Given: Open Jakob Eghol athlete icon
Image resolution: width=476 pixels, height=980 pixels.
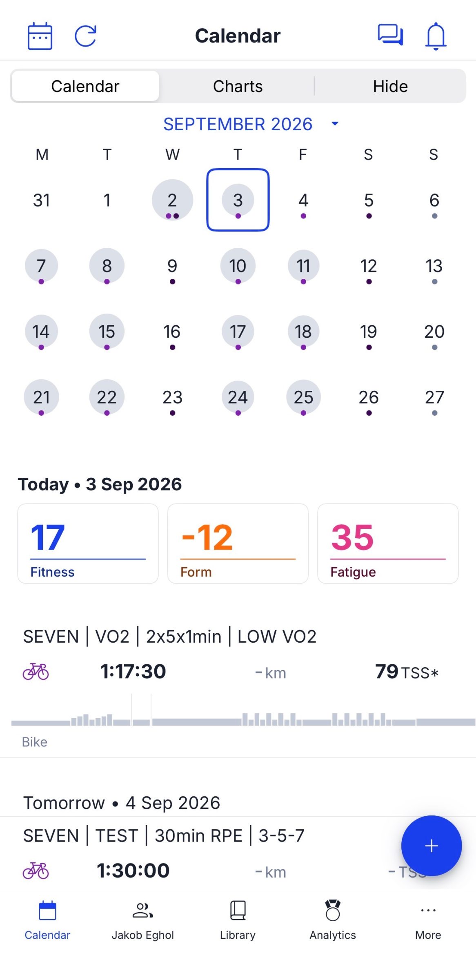Looking at the screenshot, I should point(143,910).
